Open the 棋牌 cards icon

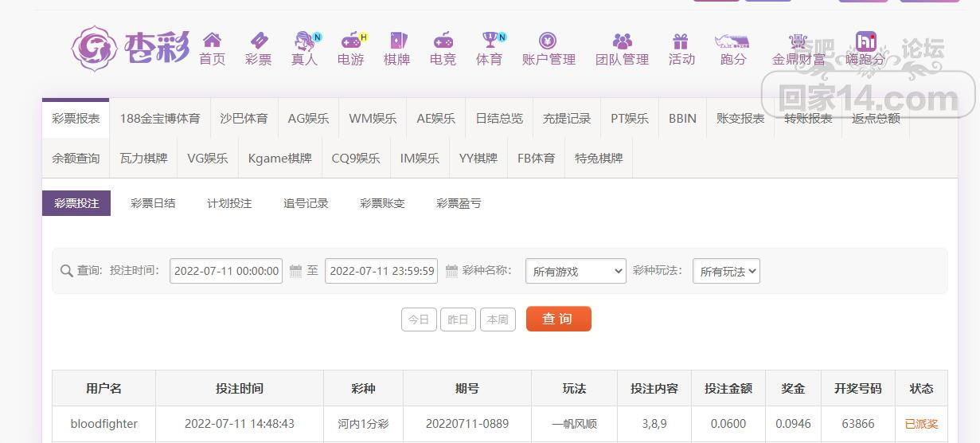[396, 40]
